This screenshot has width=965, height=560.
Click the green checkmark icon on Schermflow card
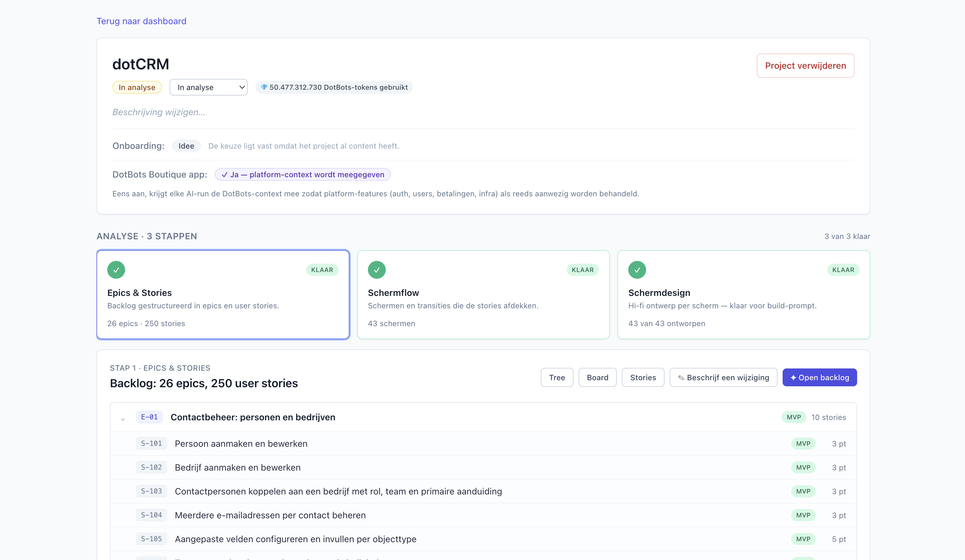(x=377, y=270)
